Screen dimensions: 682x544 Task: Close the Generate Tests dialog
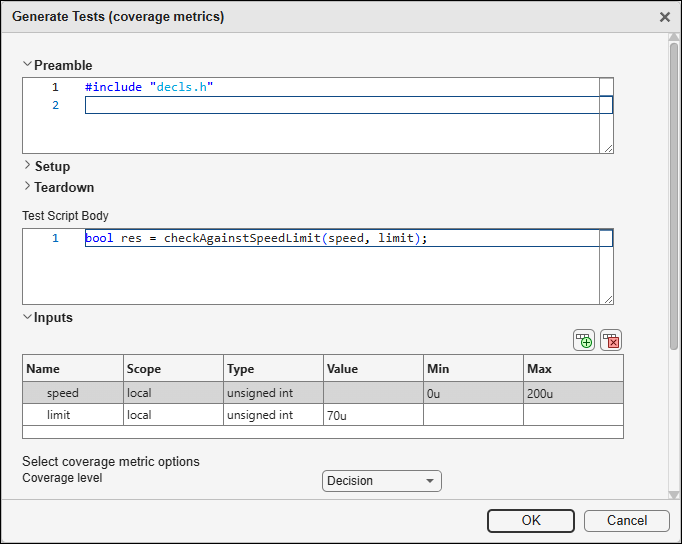(665, 17)
